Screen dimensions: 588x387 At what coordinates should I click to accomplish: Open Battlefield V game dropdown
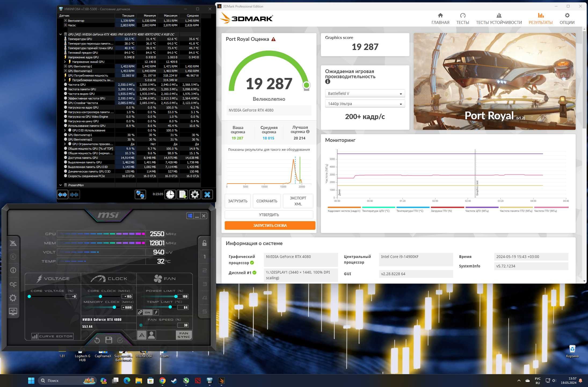pos(365,94)
